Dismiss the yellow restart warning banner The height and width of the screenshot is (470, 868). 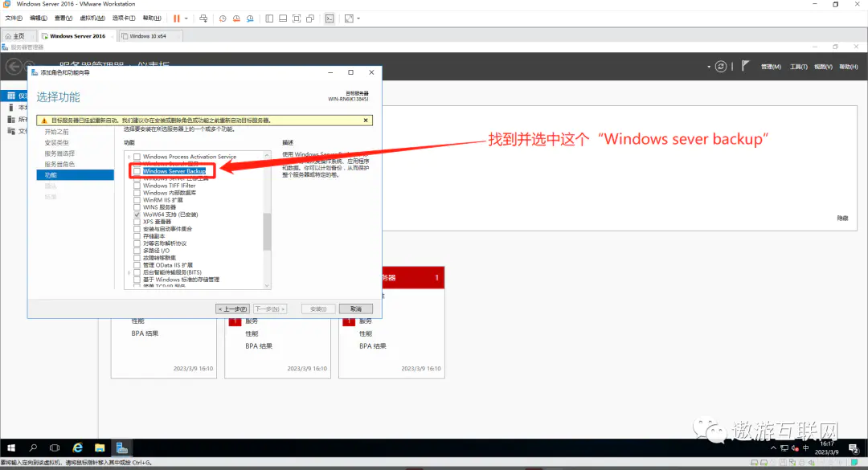coord(366,121)
